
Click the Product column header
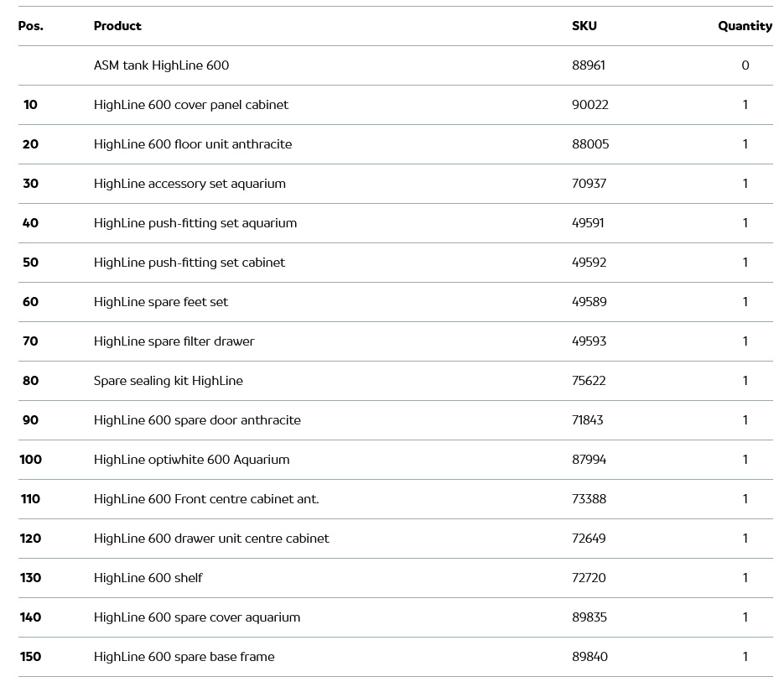(x=117, y=26)
